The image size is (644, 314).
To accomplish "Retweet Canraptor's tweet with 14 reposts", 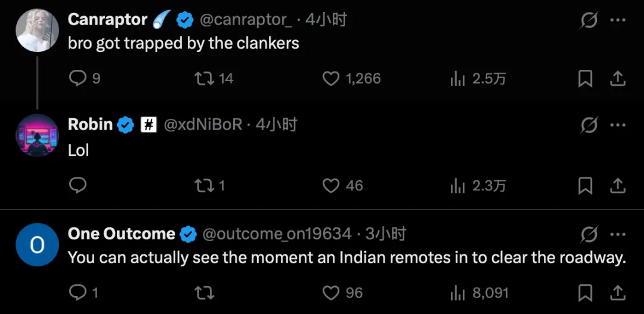I will click(205, 78).
